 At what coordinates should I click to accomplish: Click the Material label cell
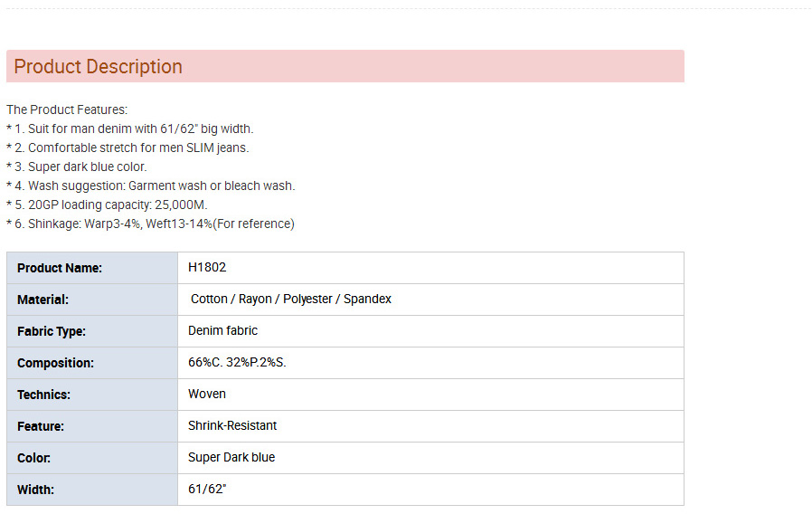pos(92,300)
